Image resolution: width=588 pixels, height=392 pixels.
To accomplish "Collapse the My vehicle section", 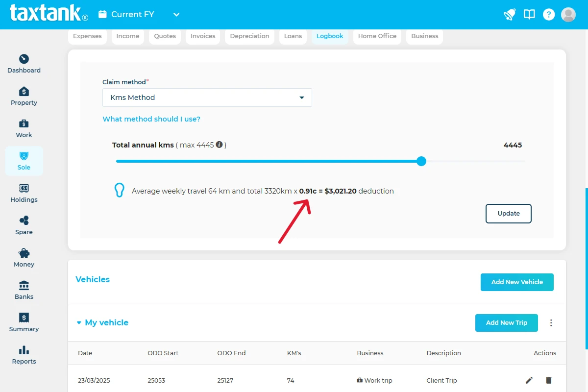I will coord(79,323).
